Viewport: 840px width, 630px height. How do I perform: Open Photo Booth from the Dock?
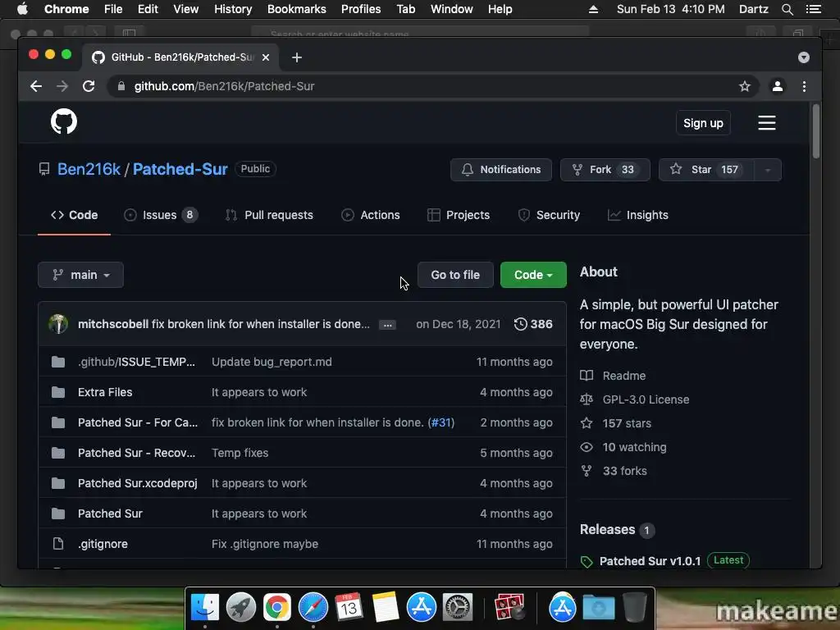[x=509, y=607]
